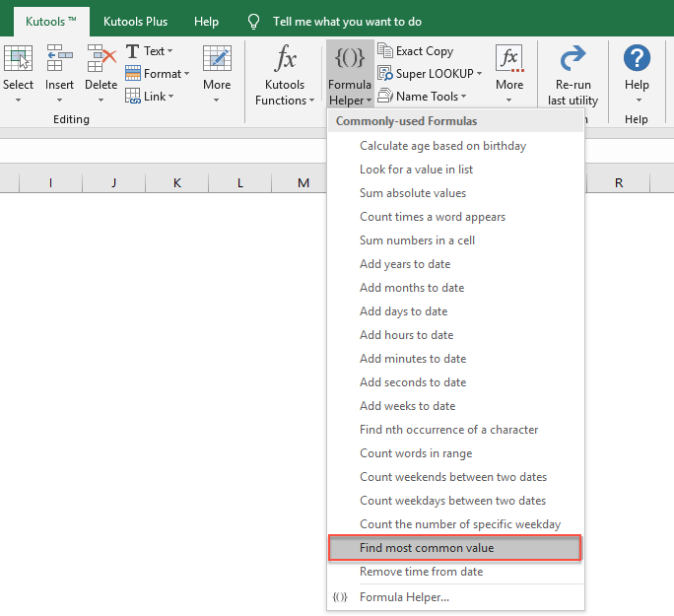This screenshot has height=616, width=674.
Task: Click the Kutools Functions fx icon
Action: [x=285, y=59]
